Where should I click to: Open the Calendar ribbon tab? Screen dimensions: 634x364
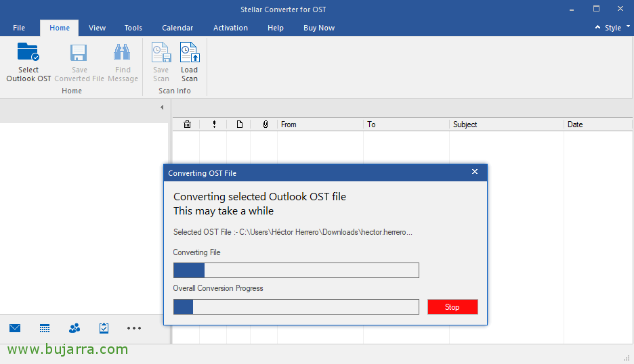[177, 28]
